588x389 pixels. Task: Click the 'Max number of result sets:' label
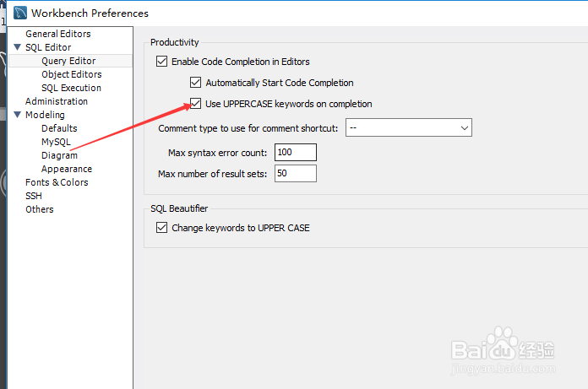point(212,174)
